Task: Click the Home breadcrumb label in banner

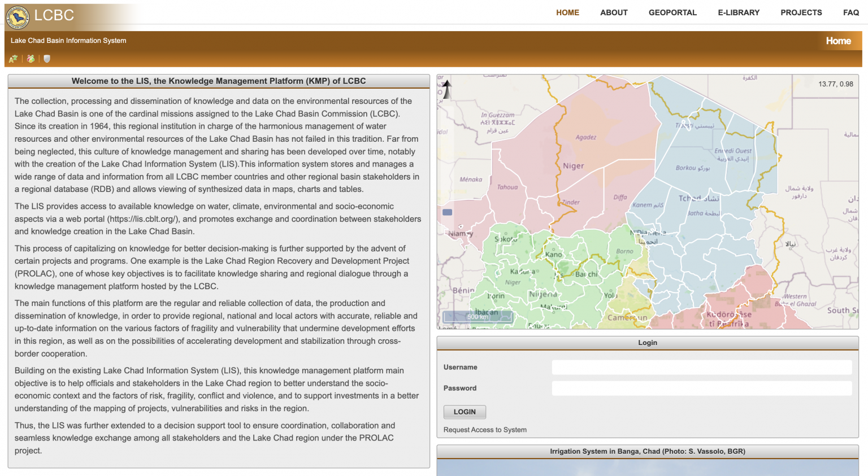Action: click(x=838, y=41)
